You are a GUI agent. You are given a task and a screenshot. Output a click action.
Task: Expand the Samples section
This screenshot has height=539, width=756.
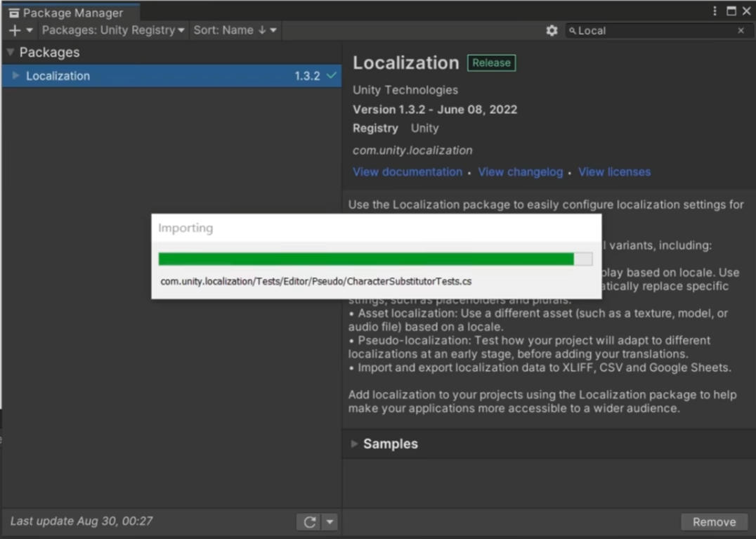tap(354, 443)
